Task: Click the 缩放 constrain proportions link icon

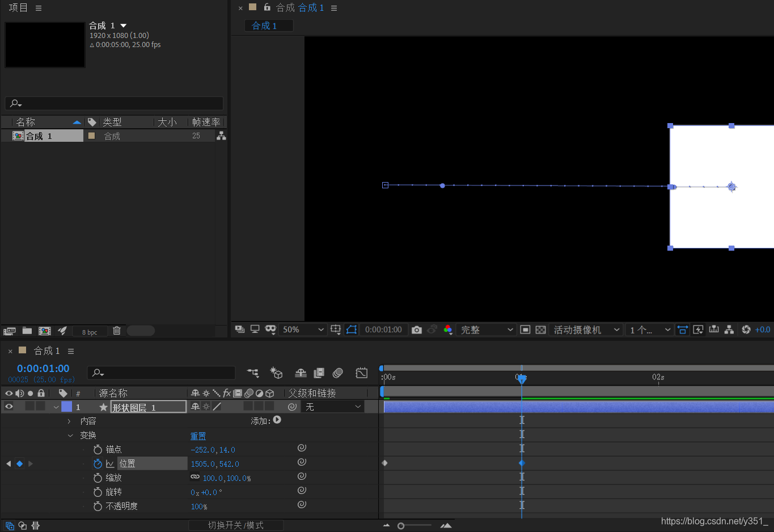Action: (x=195, y=477)
